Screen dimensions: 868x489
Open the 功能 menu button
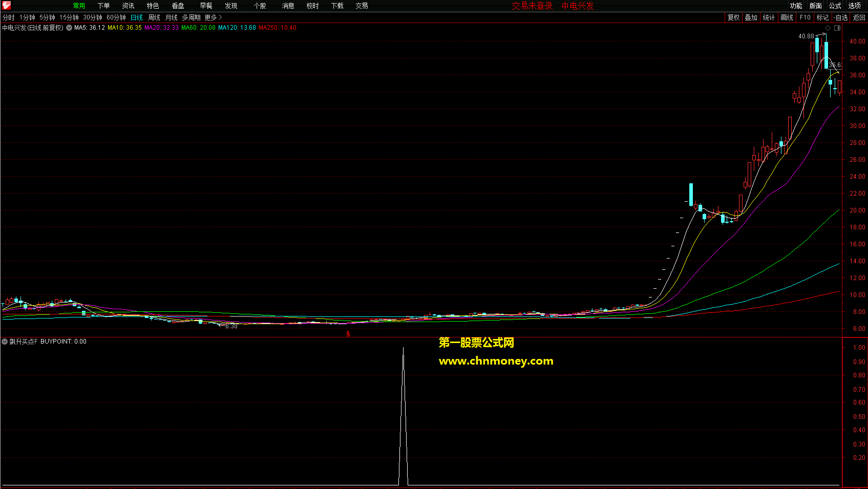796,6
